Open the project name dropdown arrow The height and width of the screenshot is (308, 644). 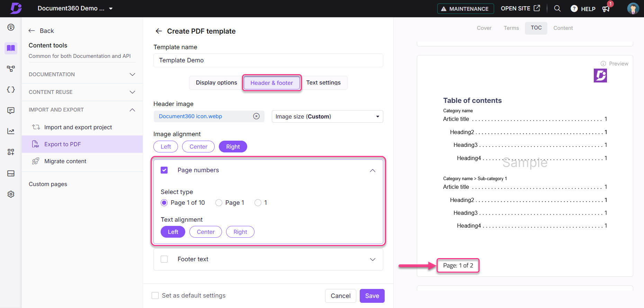point(111,9)
